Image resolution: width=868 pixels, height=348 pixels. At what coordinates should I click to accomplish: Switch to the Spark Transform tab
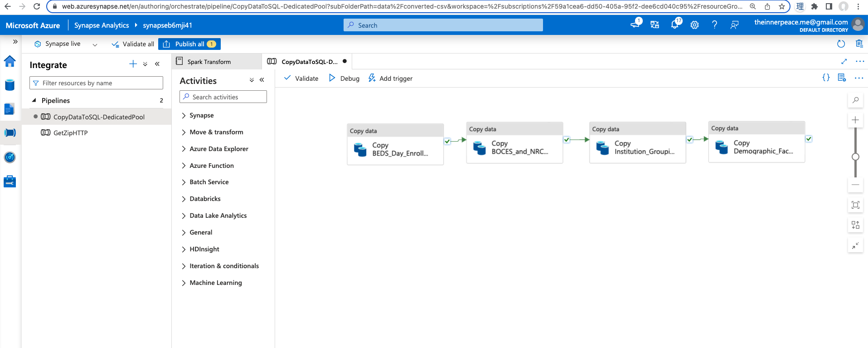(x=217, y=62)
